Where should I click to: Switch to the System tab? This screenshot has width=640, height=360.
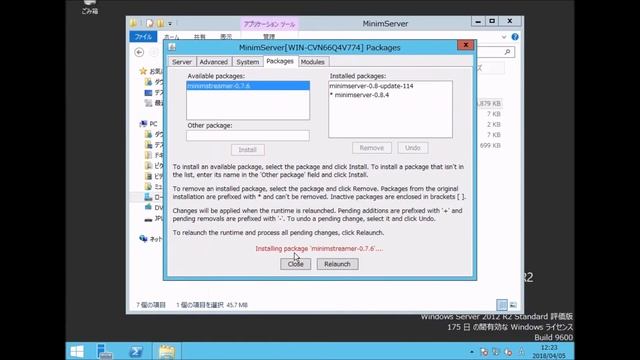(247, 62)
